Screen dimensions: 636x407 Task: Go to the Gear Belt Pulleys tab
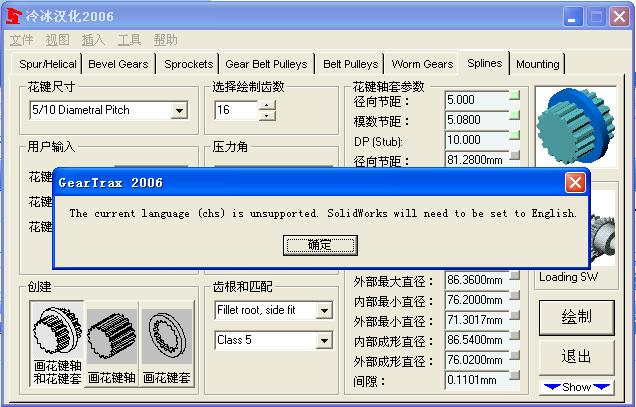[x=266, y=64]
